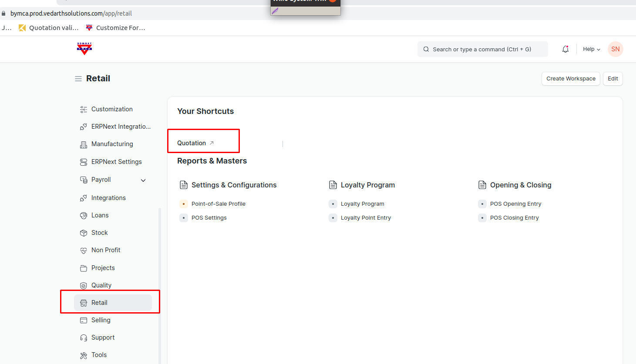Click the Loans icon in sidebar

84,216
